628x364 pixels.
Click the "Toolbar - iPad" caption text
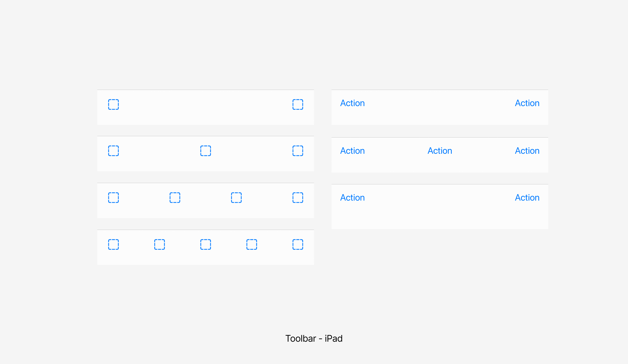(314, 338)
